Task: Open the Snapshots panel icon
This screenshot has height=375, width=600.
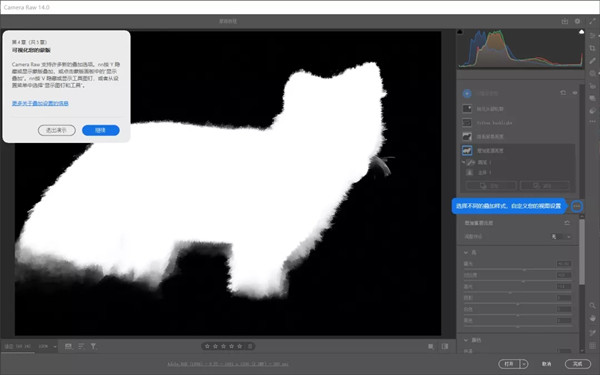Action: tap(593, 98)
